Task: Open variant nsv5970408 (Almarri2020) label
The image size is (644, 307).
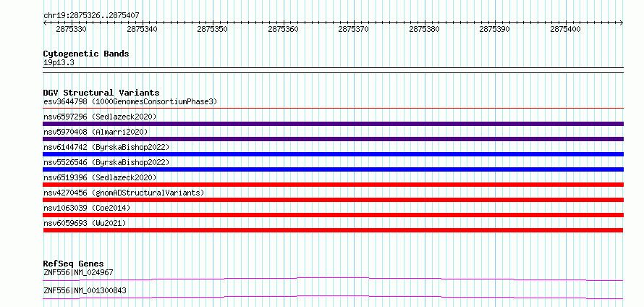Action: coord(96,132)
